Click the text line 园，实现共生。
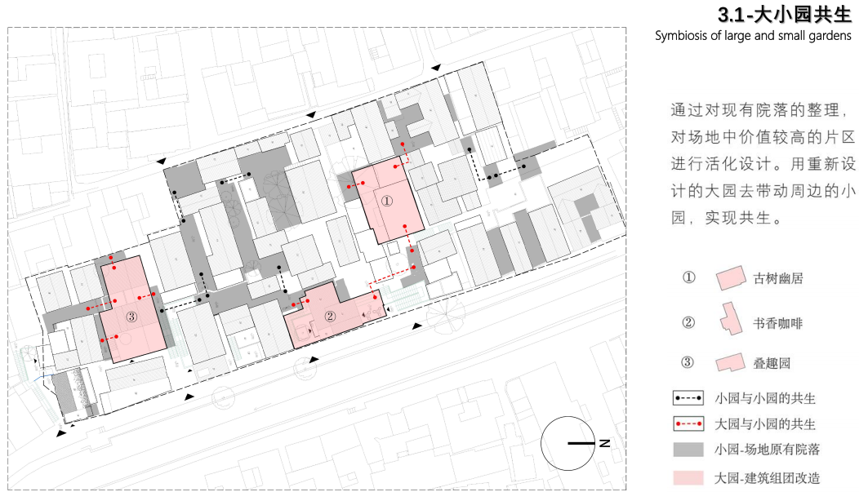This screenshot has width=868, height=492. pos(728,218)
